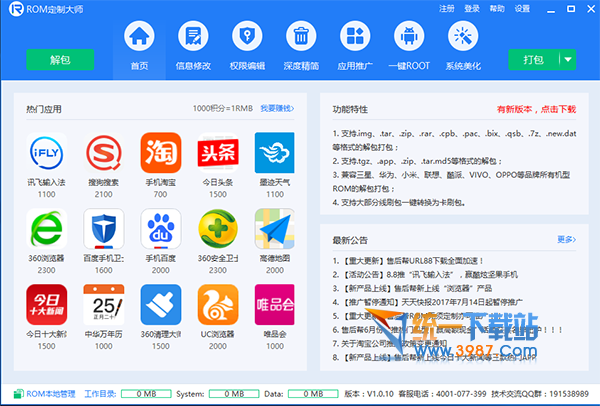Select the 今日头条 app icon

[218, 153]
